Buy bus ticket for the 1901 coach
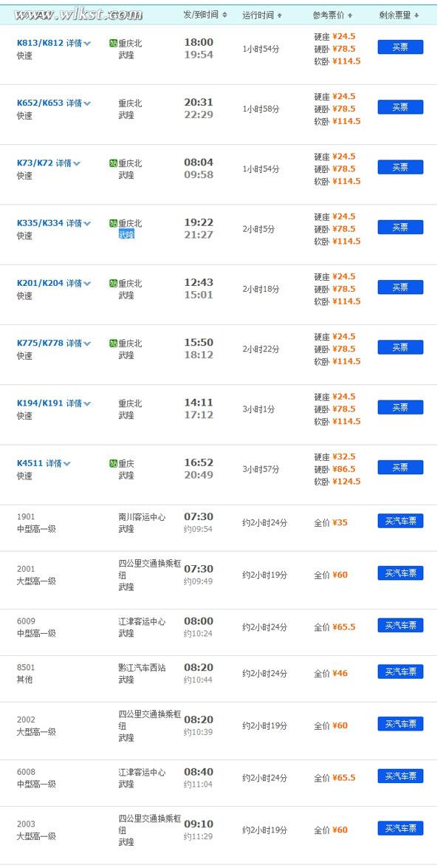Viewport: 443px width, 868px height. (400, 521)
